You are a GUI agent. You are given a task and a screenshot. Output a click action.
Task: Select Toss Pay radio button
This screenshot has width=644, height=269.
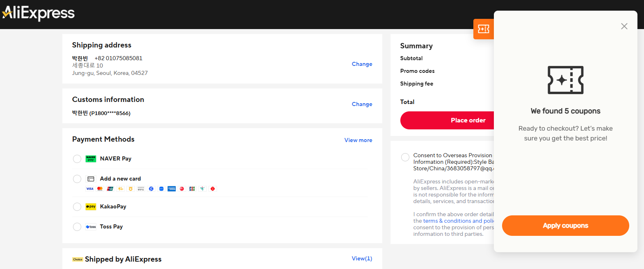(x=77, y=227)
